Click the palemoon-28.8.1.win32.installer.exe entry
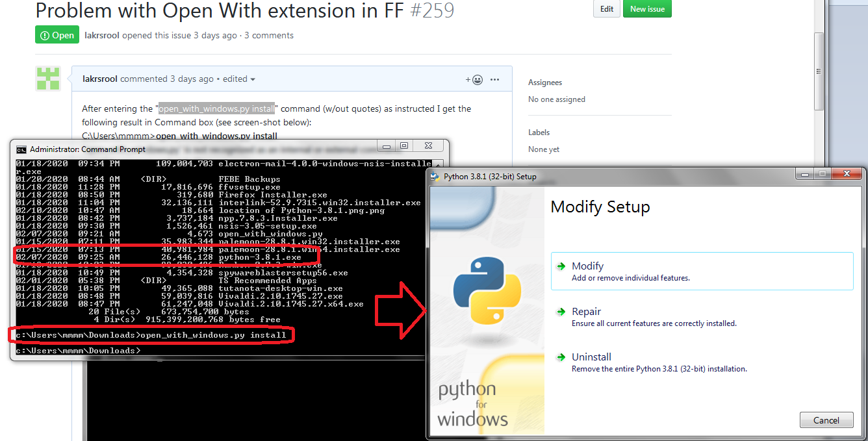Image resolution: width=868 pixels, height=441 pixels. coord(309,242)
